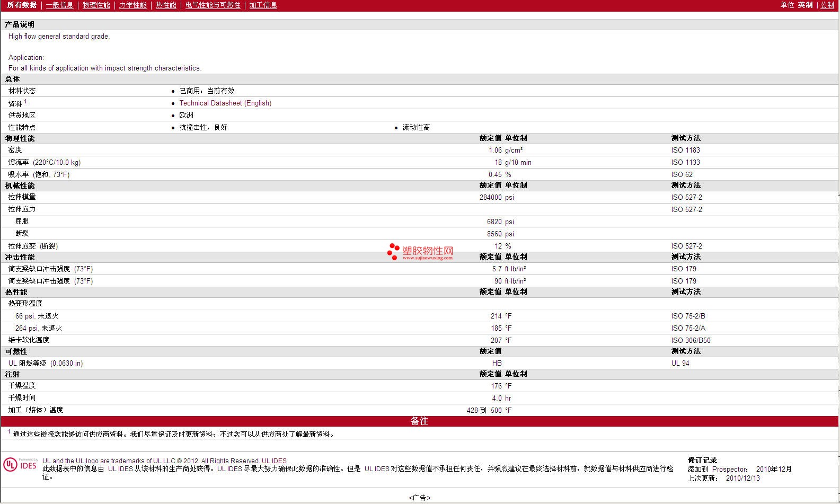Viewport: 840px width, 504px height.
Task: Click the UL IDES logo in the footer
Action: [20, 465]
